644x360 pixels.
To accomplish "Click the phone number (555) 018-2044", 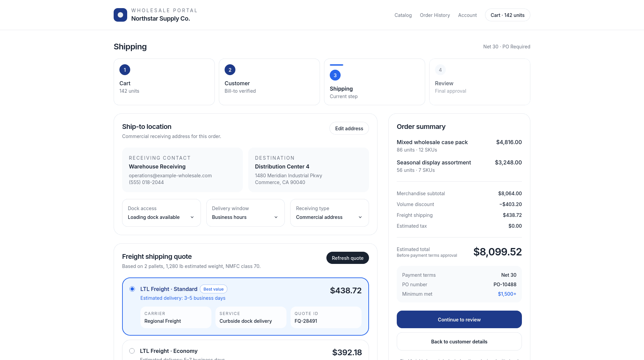I will (x=146, y=182).
